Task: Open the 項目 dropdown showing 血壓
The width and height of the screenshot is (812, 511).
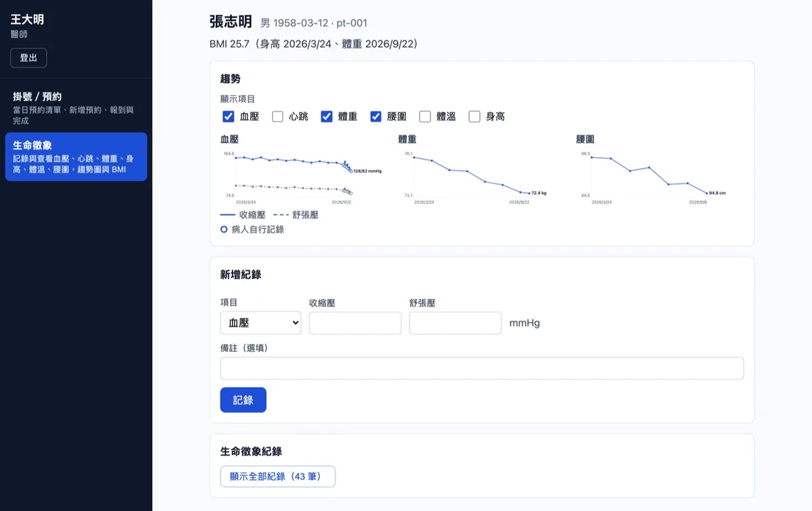Action: (x=261, y=323)
